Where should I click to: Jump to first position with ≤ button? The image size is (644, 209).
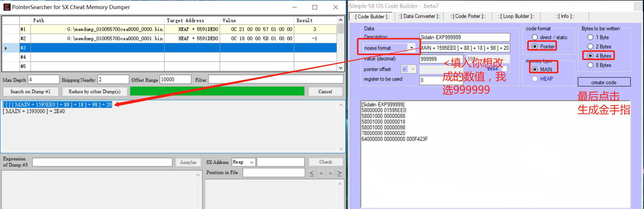tap(312, 173)
